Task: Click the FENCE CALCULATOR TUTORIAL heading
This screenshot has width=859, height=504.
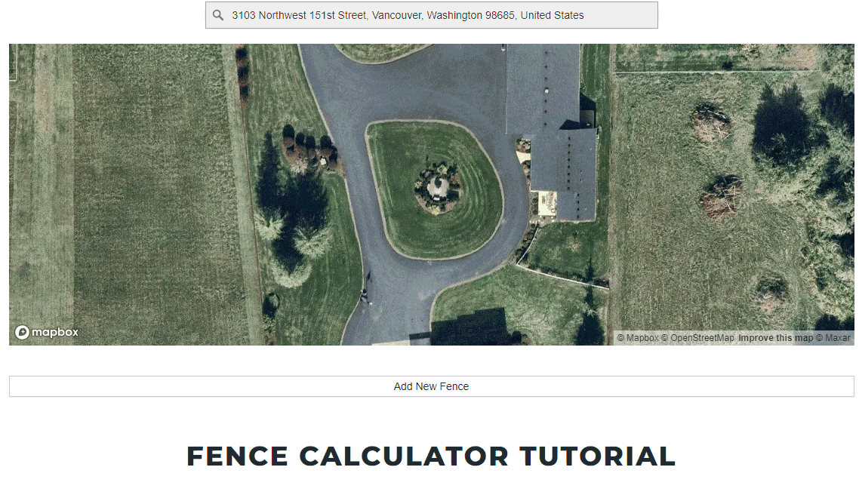Action: coord(431,456)
